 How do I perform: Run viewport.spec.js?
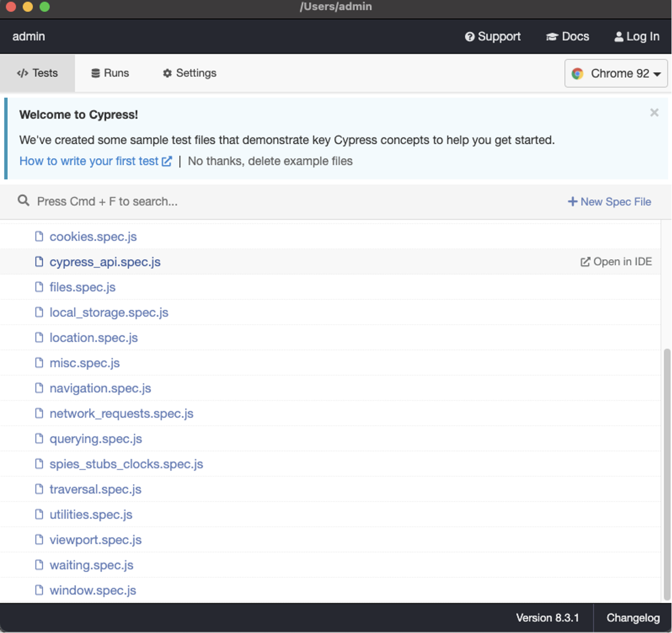coord(95,539)
